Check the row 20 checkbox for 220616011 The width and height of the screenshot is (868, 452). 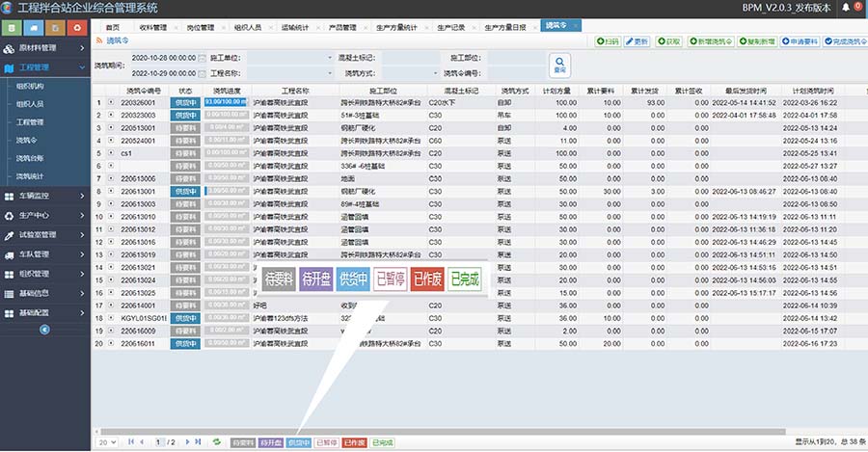coord(111,342)
